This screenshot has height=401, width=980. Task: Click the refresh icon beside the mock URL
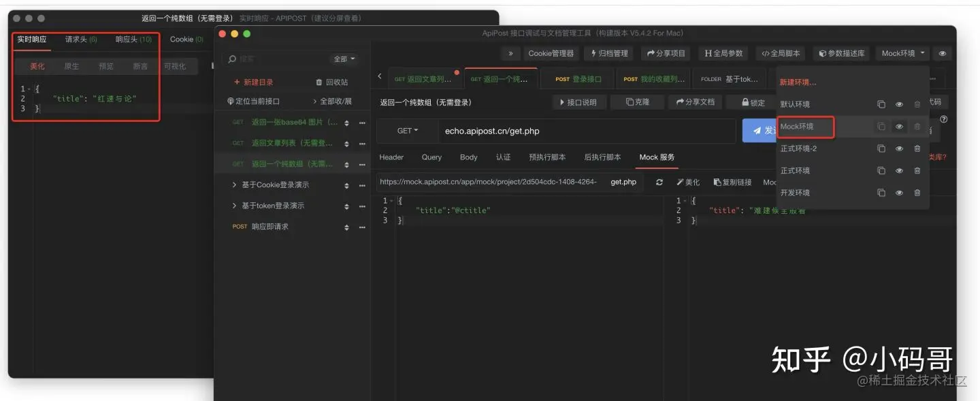659,182
